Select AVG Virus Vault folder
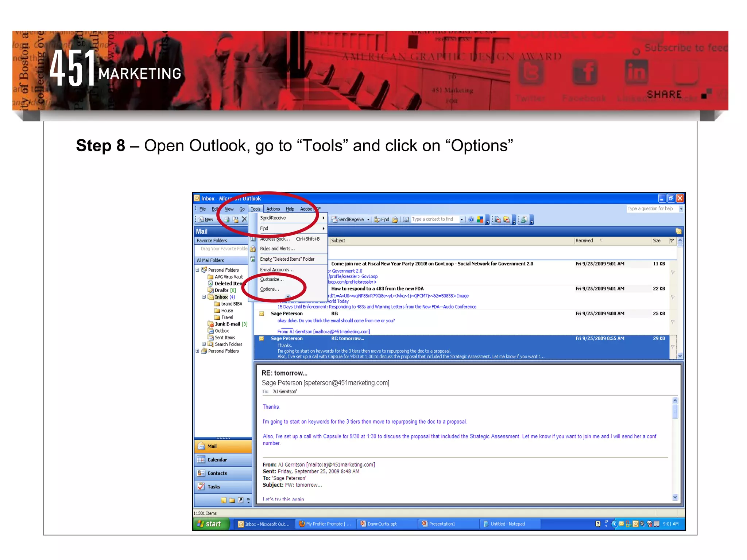747x560 pixels. pos(225,277)
